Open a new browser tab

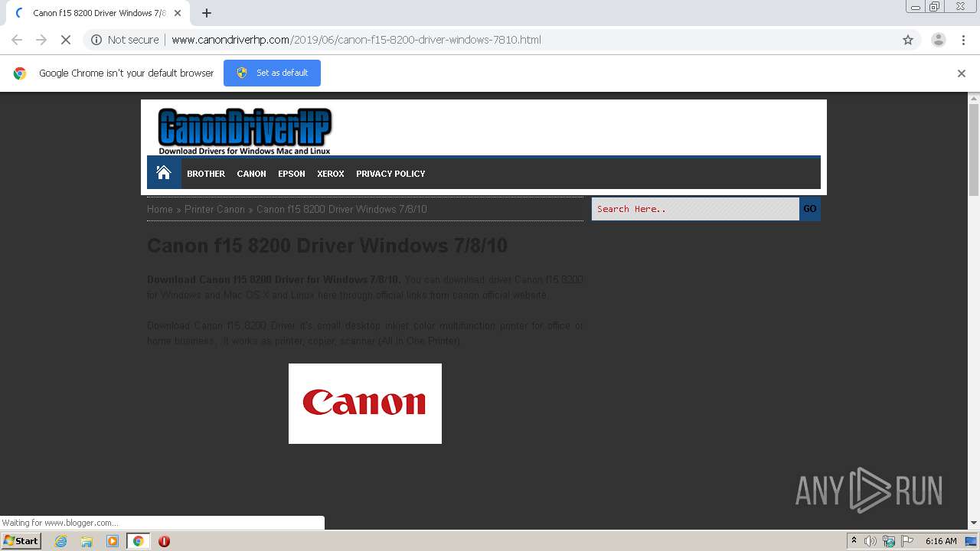(207, 13)
